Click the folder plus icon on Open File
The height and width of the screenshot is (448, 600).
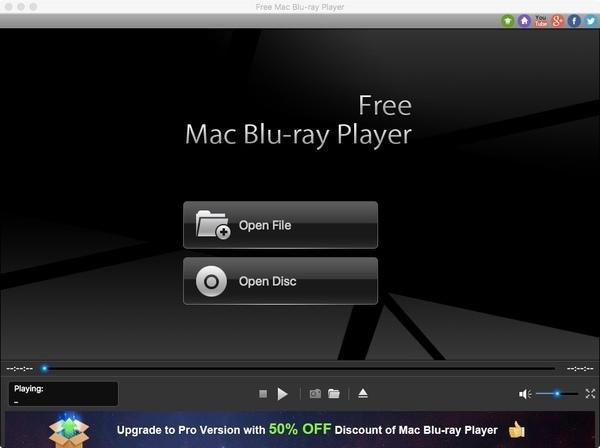pos(213,225)
